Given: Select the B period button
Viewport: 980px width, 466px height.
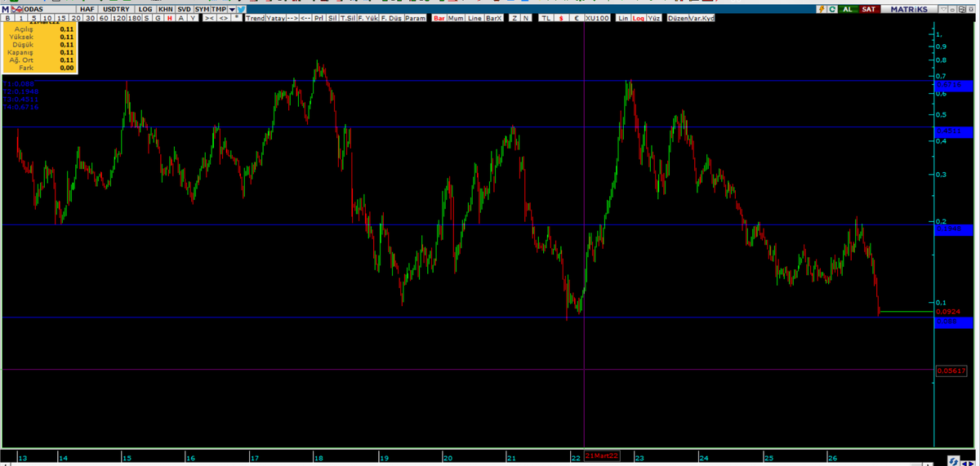Looking at the screenshot, I should click(x=7, y=18).
